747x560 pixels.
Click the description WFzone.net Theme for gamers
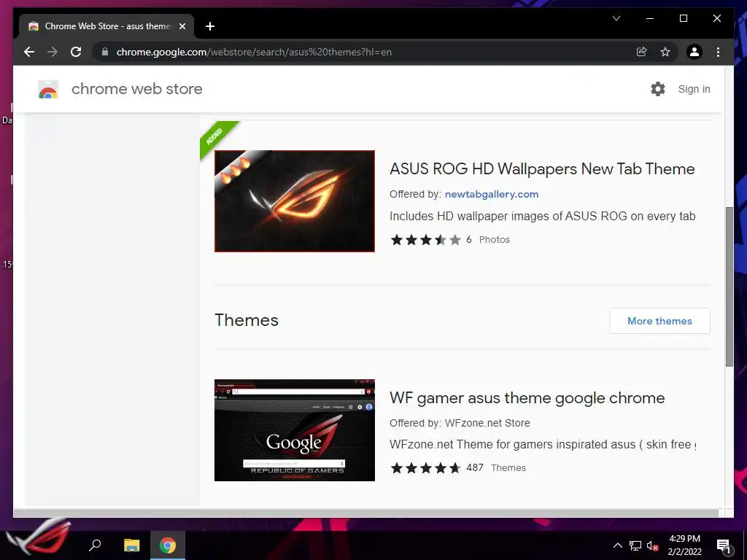[543, 444]
